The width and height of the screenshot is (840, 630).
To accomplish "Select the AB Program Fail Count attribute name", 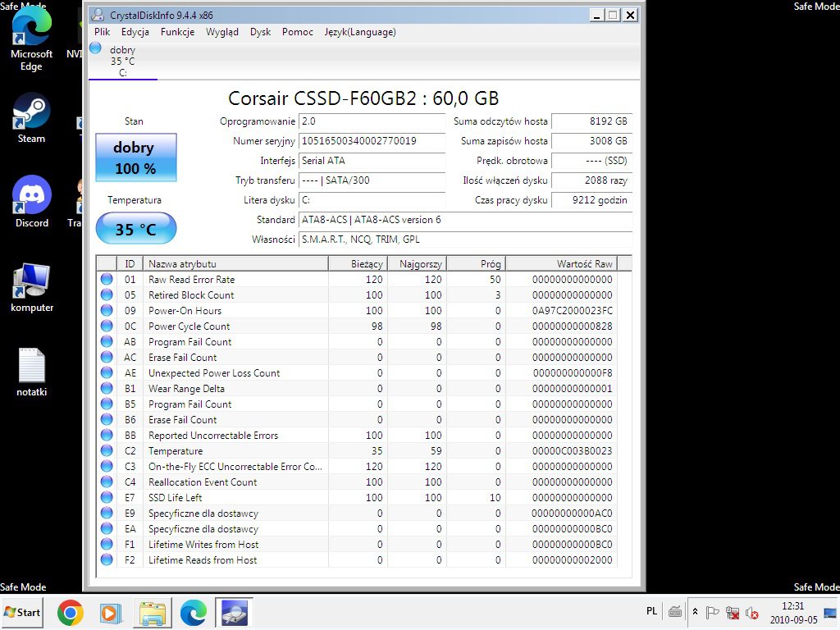I will coord(190,342).
